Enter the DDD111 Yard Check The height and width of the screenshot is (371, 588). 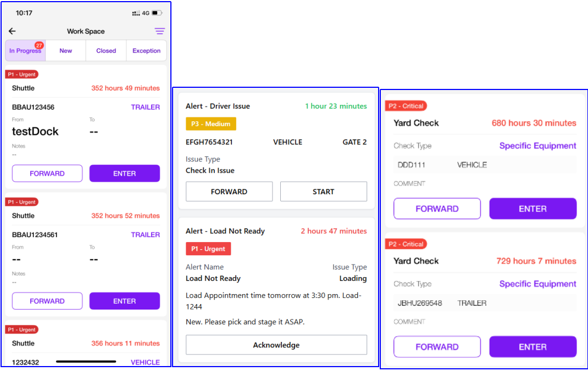(x=533, y=209)
